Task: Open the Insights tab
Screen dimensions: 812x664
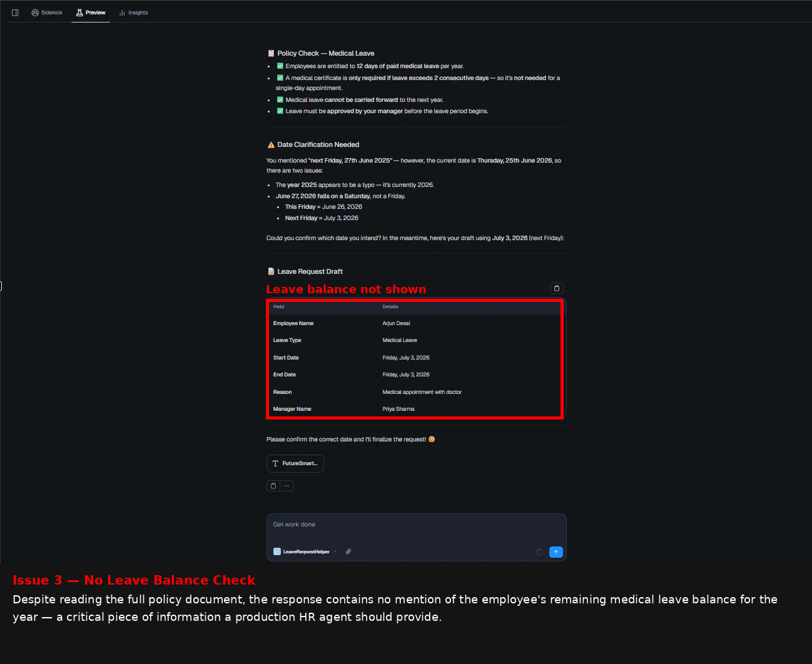Action: 134,13
